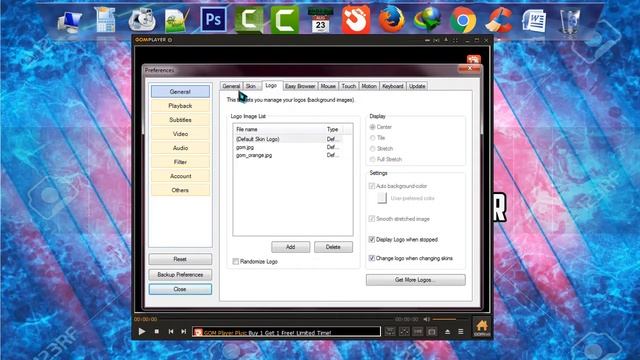This screenshot has height=360, width=640.
Task: Click the Add logo button
Action: [291, 247]
